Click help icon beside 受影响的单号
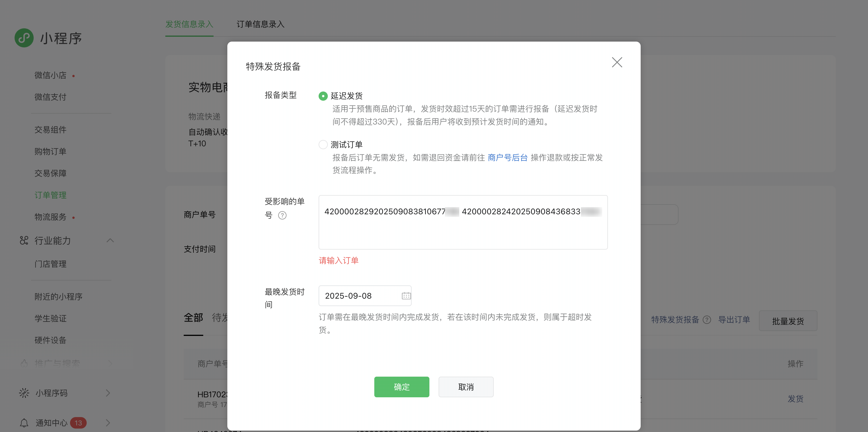The width and height of the screenshot is (868, 432). (x=282, y=215)
